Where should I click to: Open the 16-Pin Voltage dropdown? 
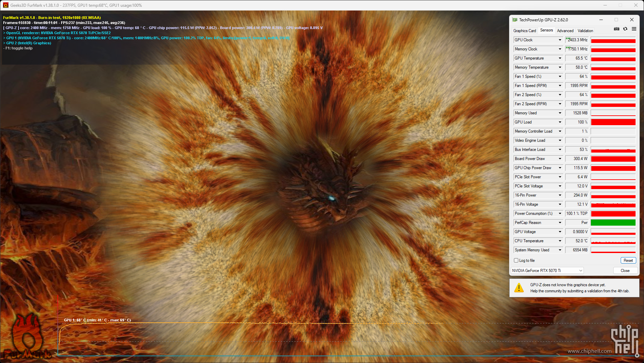(560, 204)
